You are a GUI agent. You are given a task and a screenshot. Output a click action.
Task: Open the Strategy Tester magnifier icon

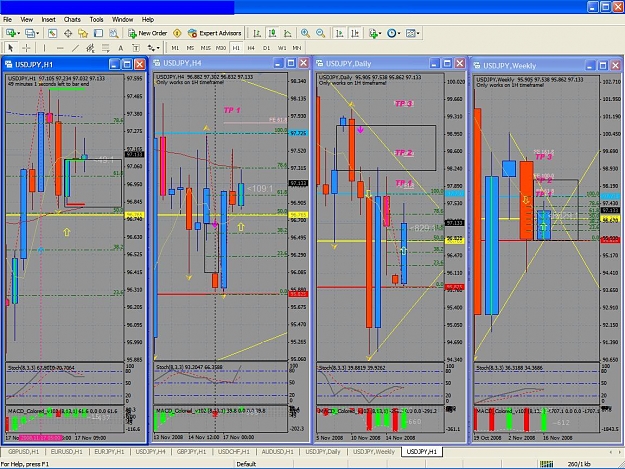point(114,33)
